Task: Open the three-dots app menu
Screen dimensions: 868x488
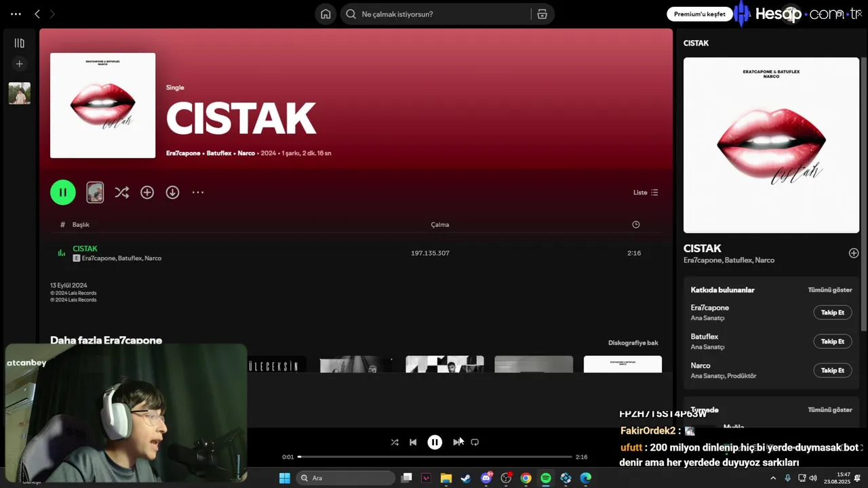Action: (16, 14)
